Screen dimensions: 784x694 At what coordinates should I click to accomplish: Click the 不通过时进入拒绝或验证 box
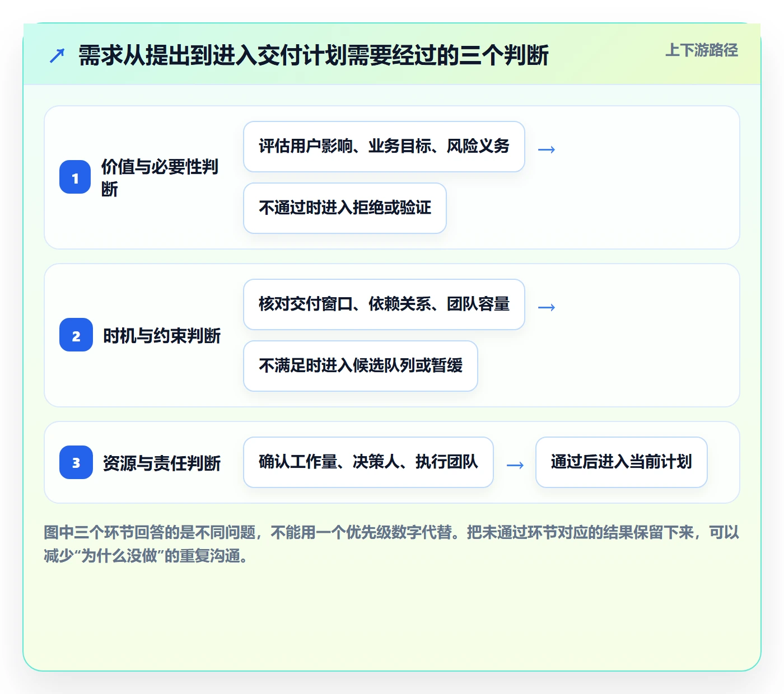pos(345,208)
